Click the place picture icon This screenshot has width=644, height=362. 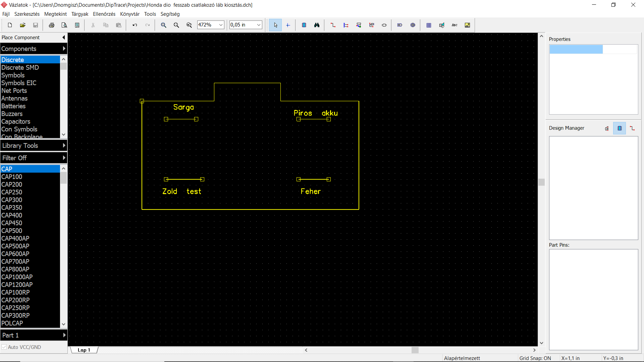pyautogui.click(x=467, y=25)
